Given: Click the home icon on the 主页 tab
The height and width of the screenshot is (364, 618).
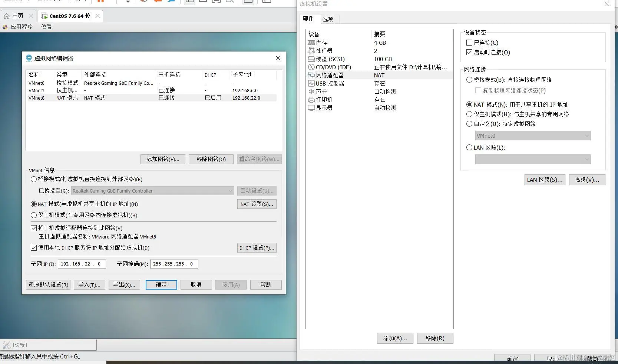Looking at the screenshot, I should pos(7,16).
